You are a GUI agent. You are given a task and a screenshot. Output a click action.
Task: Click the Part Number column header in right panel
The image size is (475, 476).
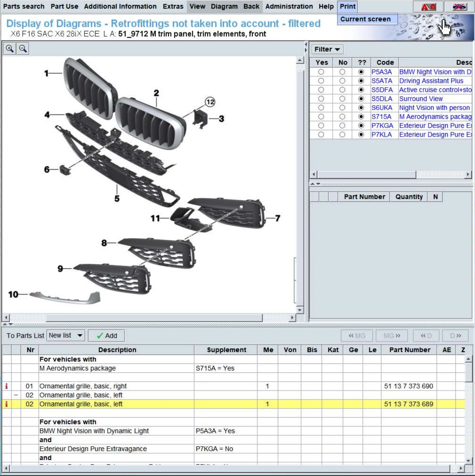click(x=364, y=197)
